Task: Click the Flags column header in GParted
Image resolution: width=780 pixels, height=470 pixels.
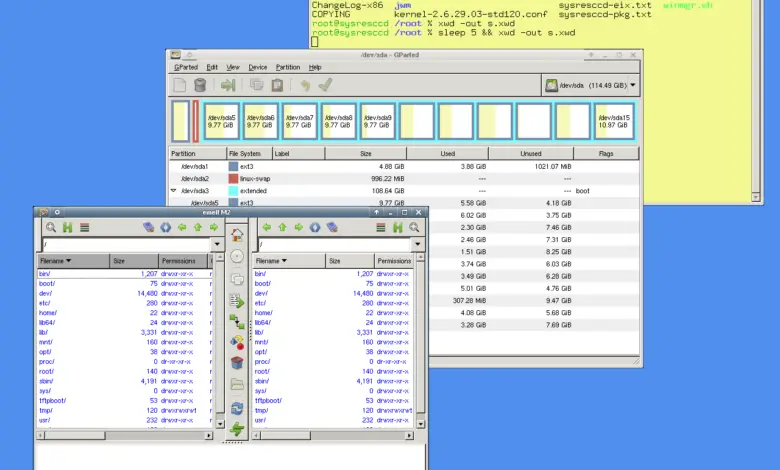Action: [x=606, y=154]
